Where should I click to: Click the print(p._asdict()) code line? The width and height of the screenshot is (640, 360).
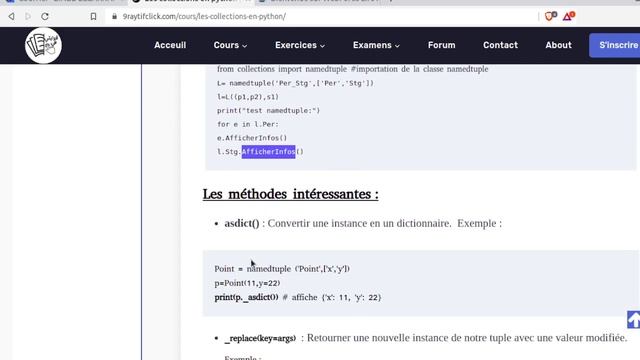click(x=298, y=297)
